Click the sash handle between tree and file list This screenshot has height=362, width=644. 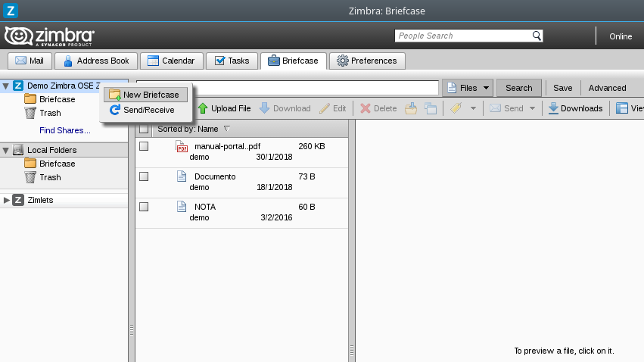(132, 330)
